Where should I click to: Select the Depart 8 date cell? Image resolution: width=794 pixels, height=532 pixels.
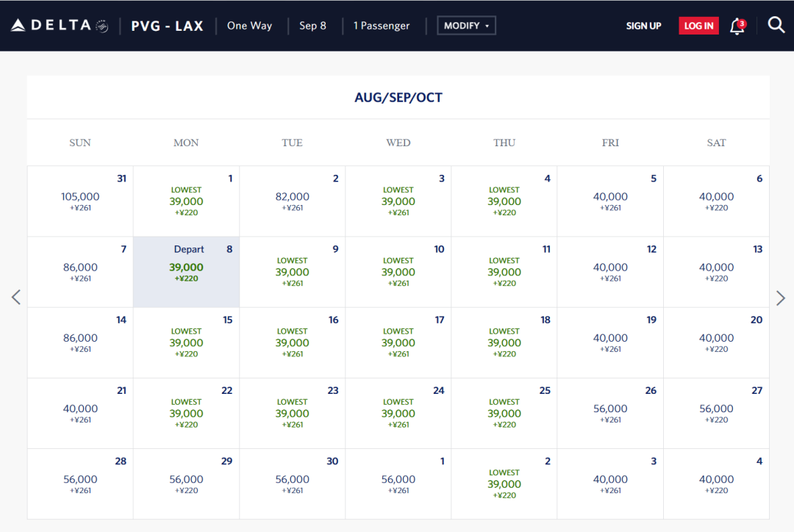187,272
